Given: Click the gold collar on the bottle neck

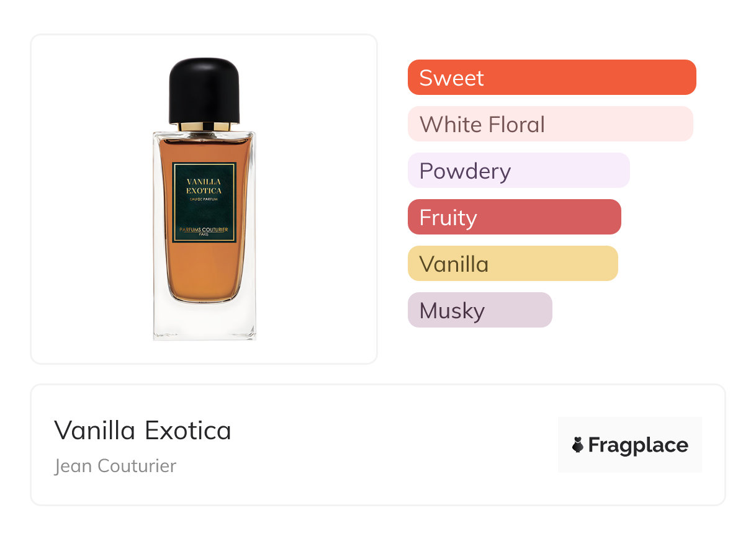Looking at the screenshot, I should 204,127.
